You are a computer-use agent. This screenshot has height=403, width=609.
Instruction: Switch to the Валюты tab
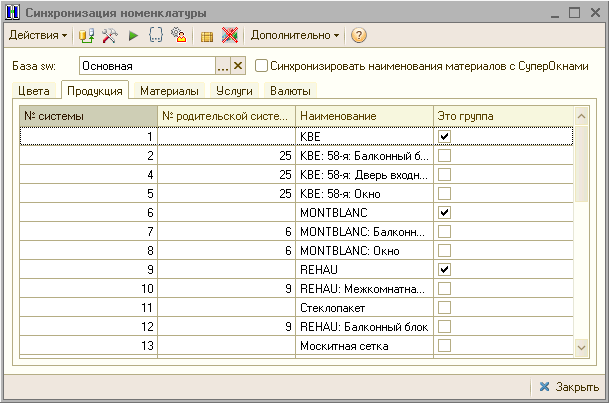(290, 91)
